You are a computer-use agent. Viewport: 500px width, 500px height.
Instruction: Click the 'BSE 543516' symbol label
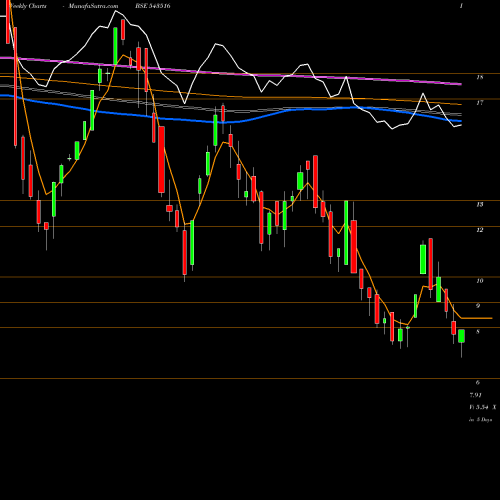pyautogui.click(x=153, y=6)
